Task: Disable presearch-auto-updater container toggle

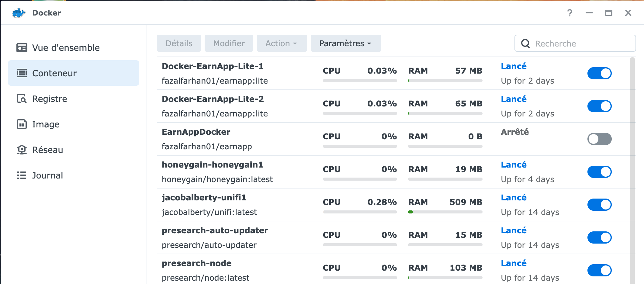Action: [x=599, y=237]
